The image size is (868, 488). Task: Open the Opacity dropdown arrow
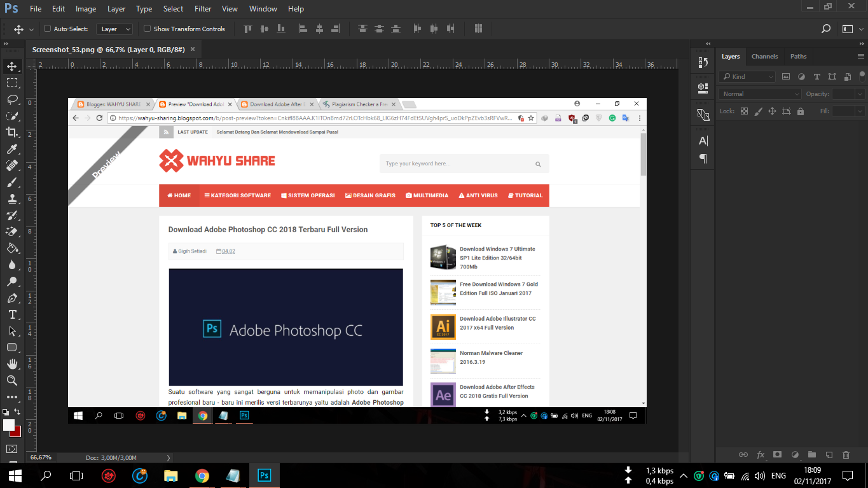(x=860, y=94)
